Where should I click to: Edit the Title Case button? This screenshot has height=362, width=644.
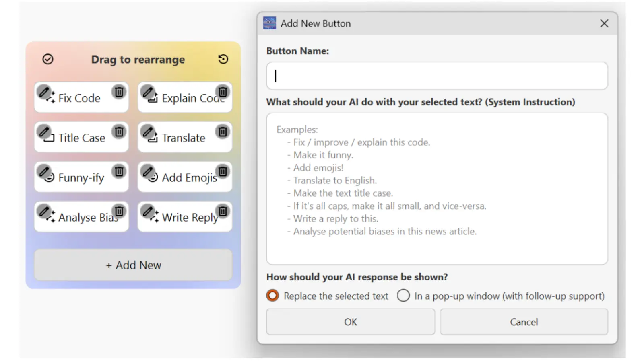point(44,132)
